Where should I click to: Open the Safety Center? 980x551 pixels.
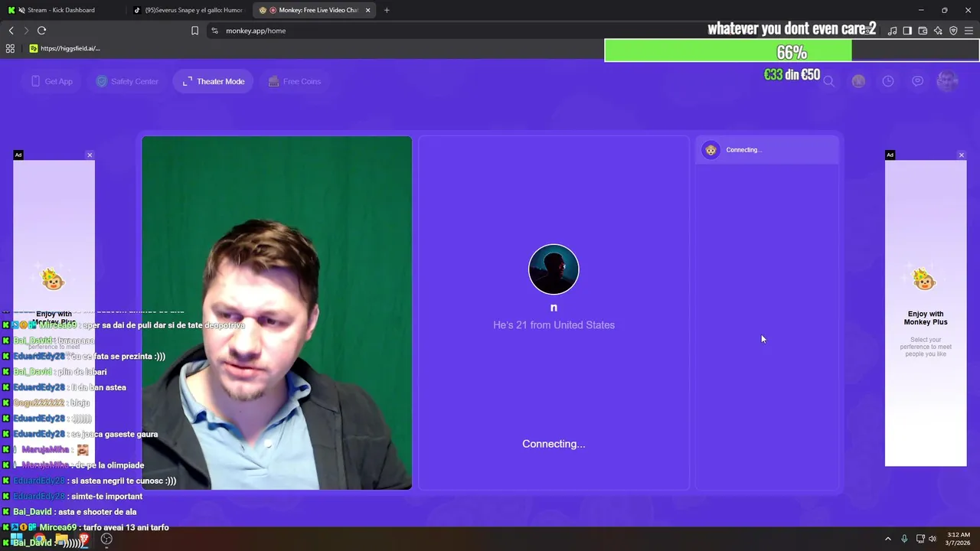(x=127, y=81)
